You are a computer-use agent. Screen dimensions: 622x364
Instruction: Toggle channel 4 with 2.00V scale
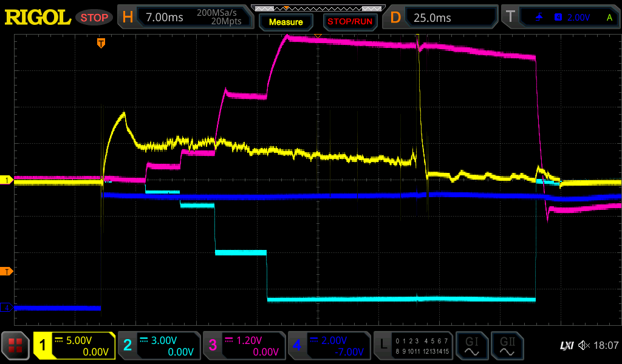click(329, 346)
